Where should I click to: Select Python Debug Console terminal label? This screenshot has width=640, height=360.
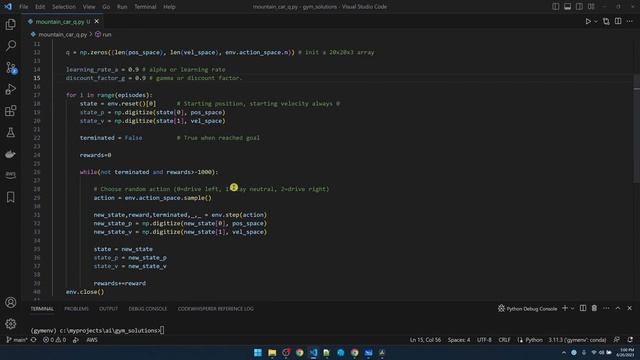[x=527, y=309]
